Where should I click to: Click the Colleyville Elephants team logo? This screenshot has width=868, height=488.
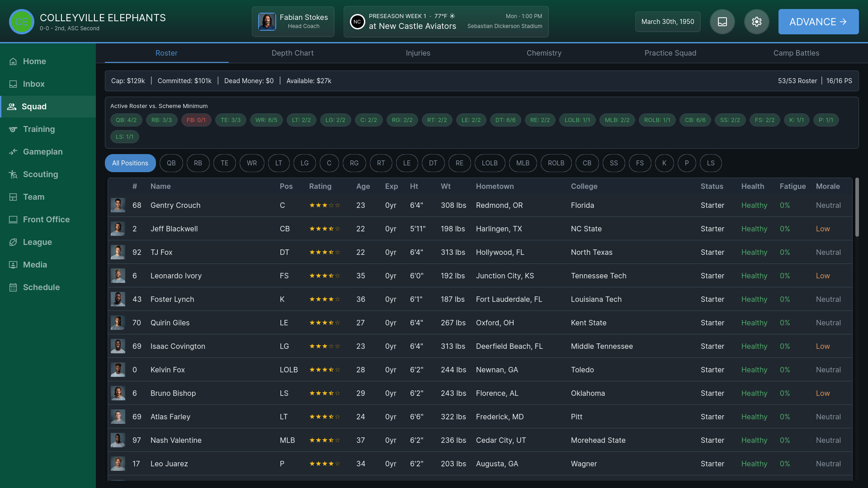coord(22,22)
